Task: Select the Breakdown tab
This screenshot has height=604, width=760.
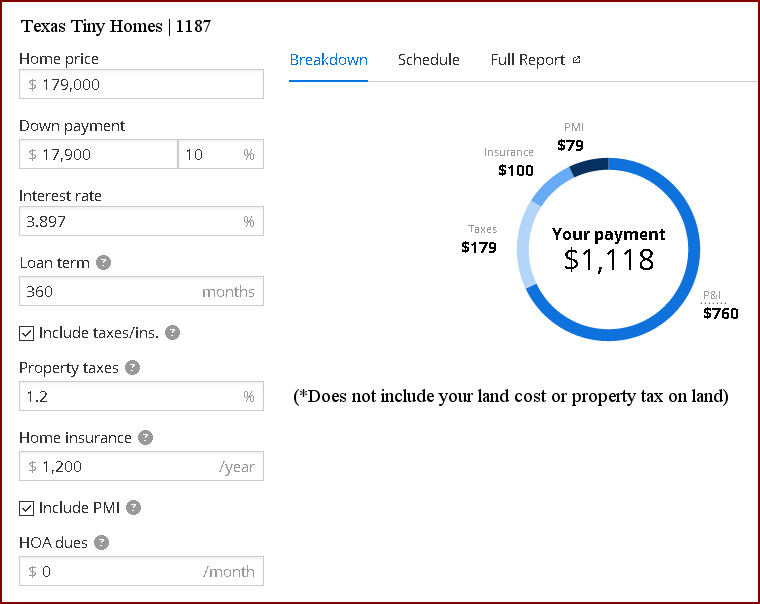Action: coord(329,60)
